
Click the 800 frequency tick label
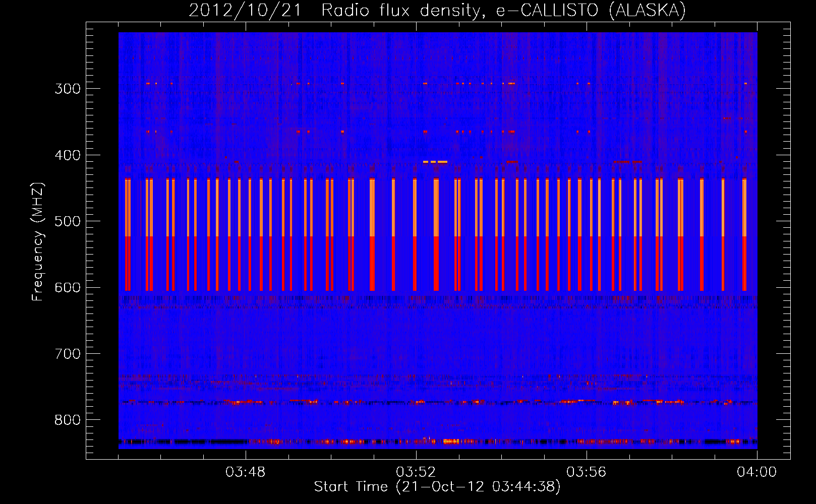click(68, 420)
